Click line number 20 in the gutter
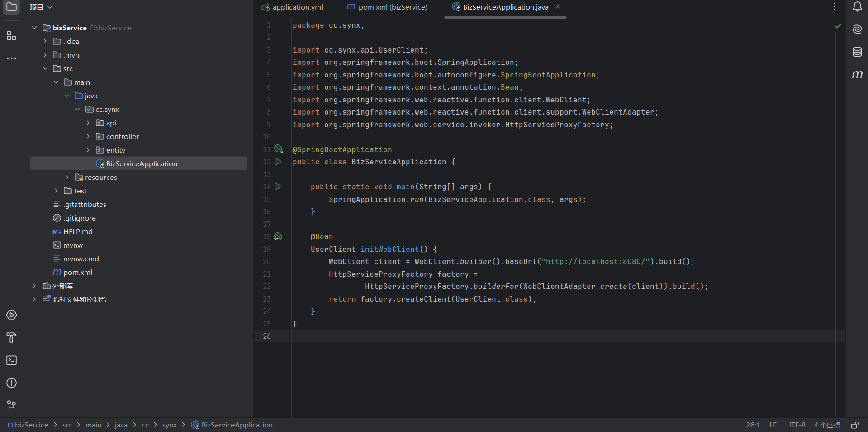Image resolution: width=868 pixels, height=432 pixels. [x=267, y=261]
